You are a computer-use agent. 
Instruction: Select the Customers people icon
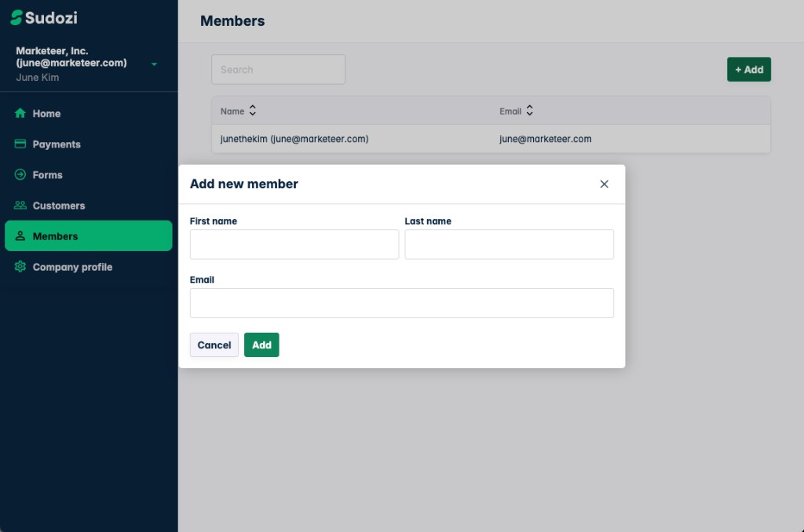tap(20, 205)
